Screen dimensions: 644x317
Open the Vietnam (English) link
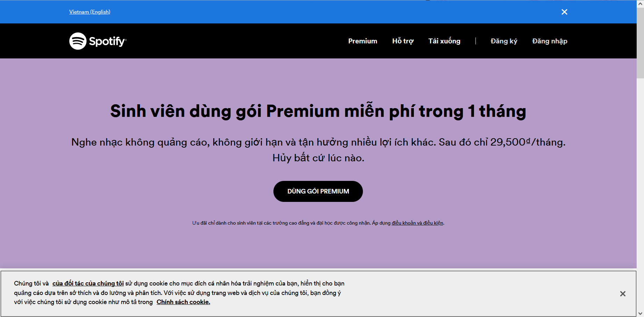point(90,12)
